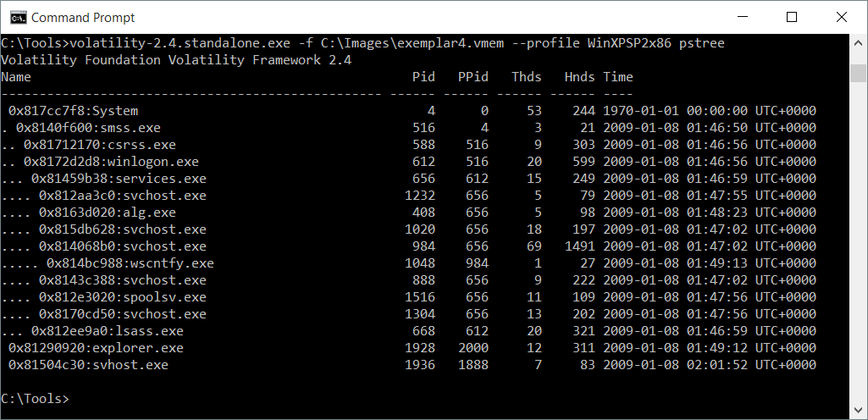
Task: Click the final C:\Tools> prompt
Action: [x=35, y=399]
